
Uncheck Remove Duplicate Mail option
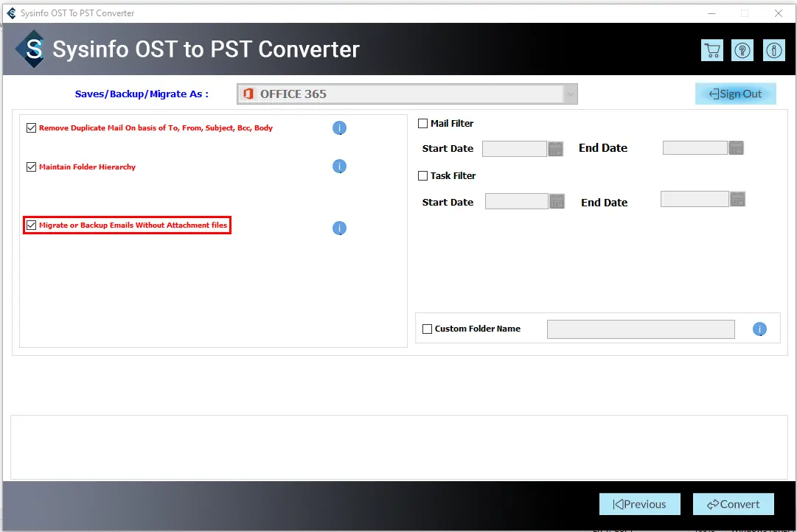[32, 128]
